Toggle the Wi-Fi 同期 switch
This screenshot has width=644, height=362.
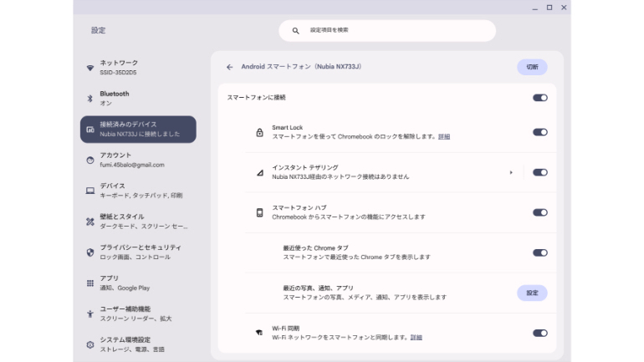540,333
